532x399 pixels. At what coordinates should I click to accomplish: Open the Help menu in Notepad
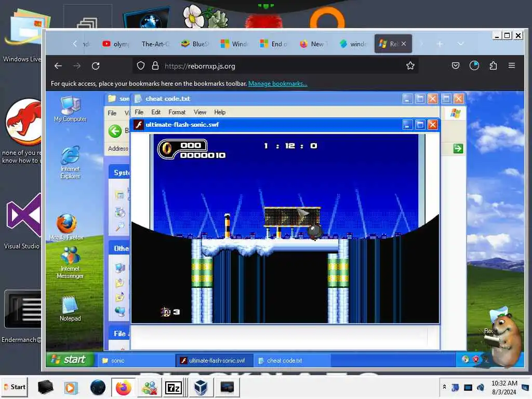(220, 112)
